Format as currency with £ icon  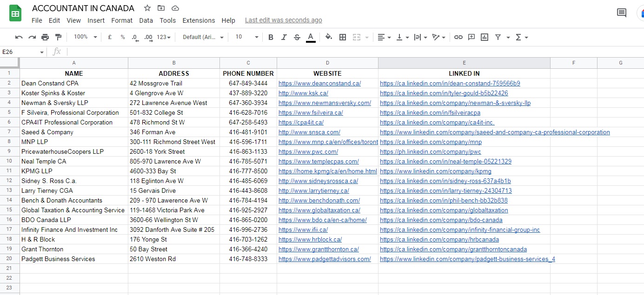click(110, 37)
